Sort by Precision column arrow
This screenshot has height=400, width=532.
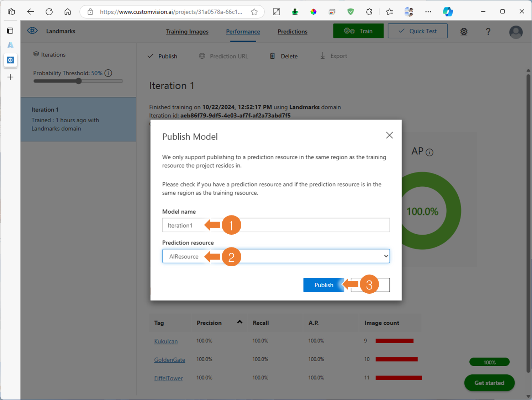tap(240, 322)
